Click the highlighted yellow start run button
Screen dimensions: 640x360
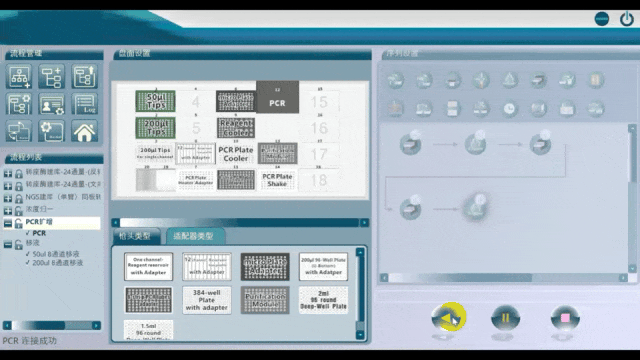tap(448, 317)
